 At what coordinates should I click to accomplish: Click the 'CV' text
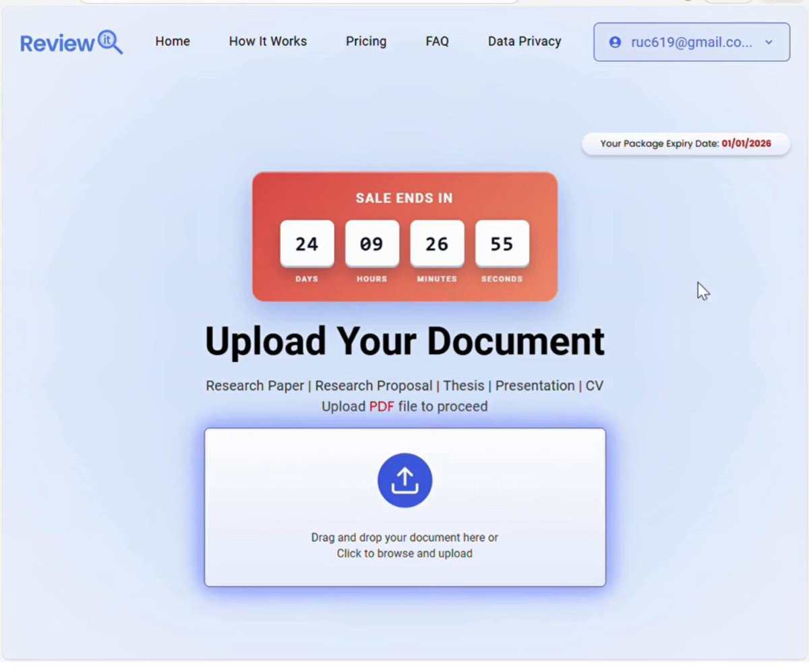point(594,386)
